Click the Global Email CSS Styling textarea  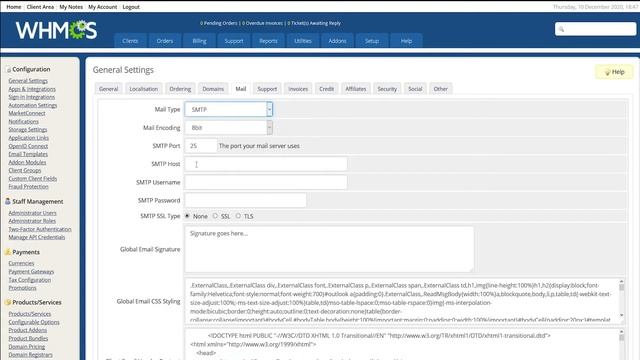404,301
